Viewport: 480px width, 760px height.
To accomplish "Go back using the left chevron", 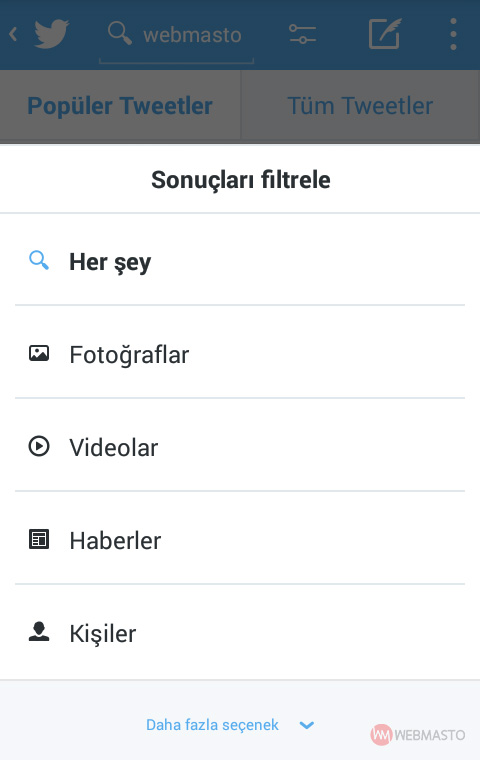I will [13, 34].
